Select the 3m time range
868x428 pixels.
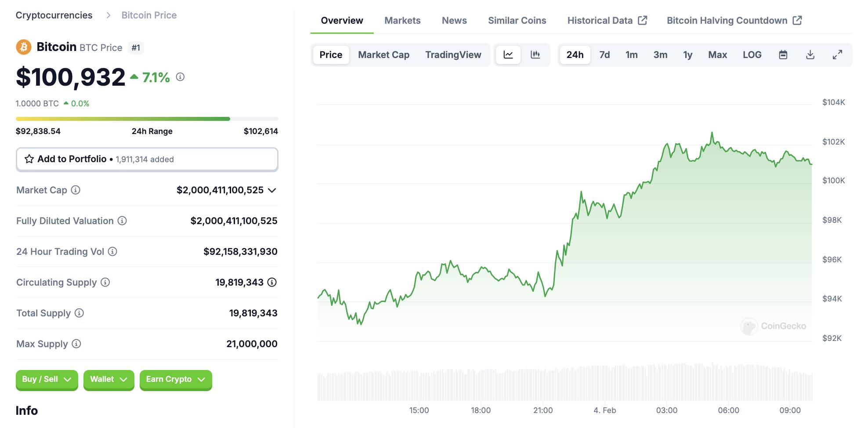click(660, 55)
